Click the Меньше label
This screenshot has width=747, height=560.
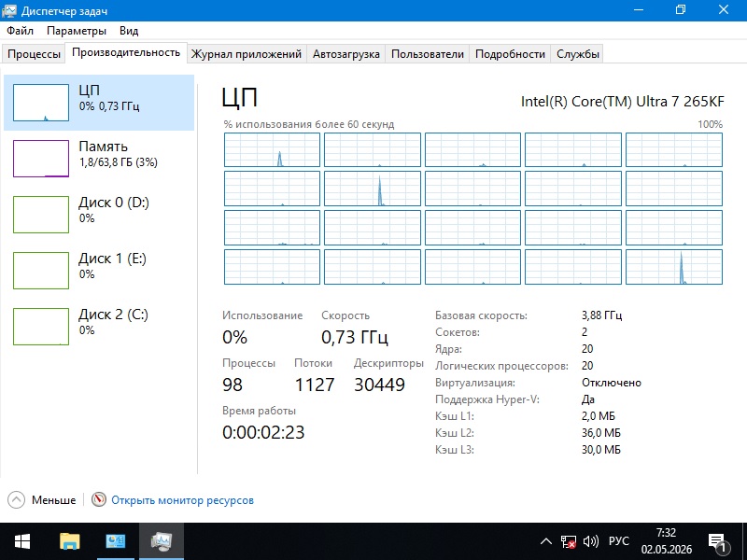click(54, 500)
